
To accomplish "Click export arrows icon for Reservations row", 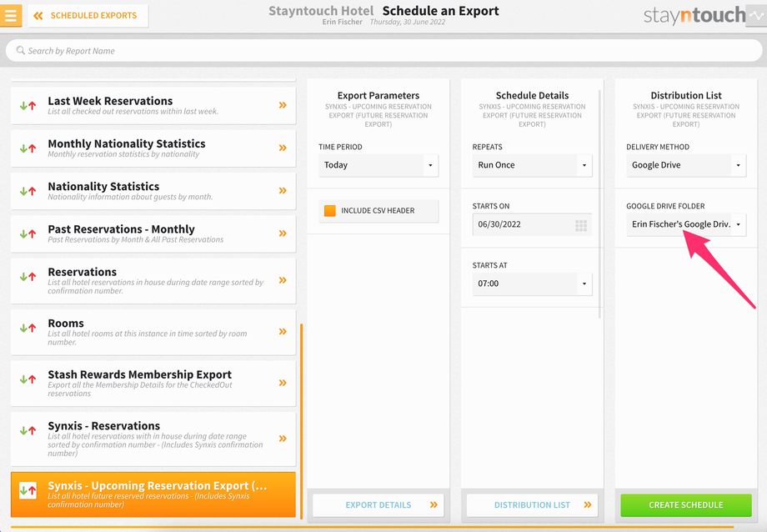I will (x=28, y=277).
